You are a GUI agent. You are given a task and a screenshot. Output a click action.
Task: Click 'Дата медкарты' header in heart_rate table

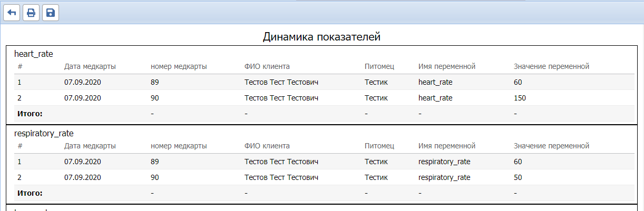tap(90, 66)
